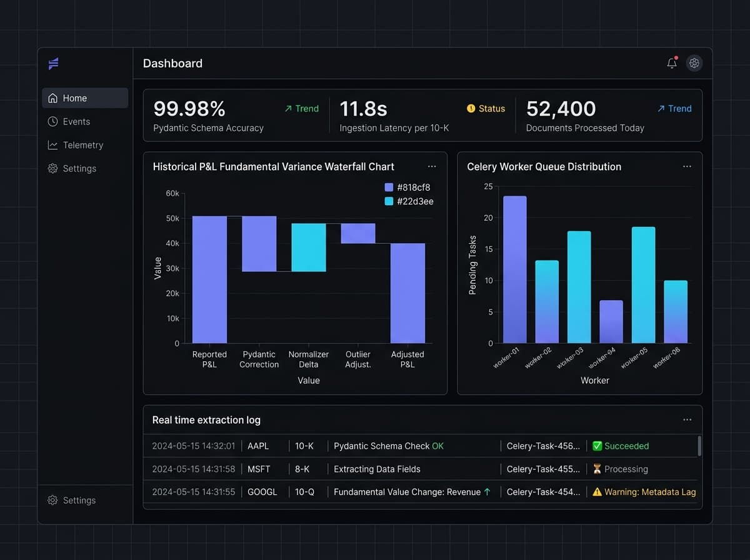
Task: Click the 11.8s latency value
Action: (x=363, y=109)
